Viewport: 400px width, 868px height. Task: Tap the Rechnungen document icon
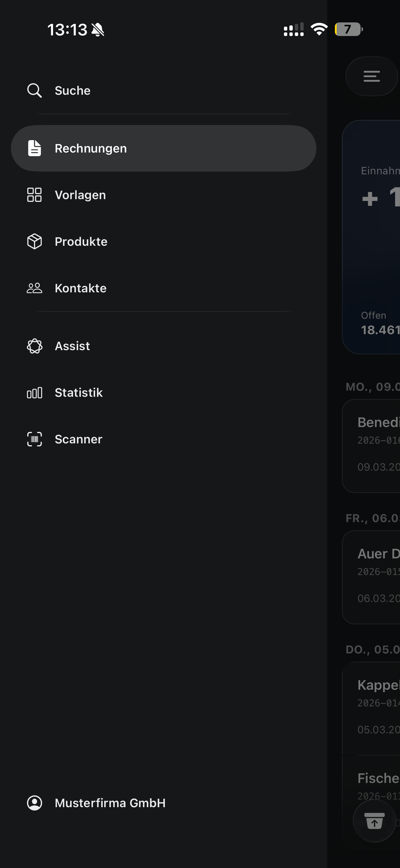35,148
